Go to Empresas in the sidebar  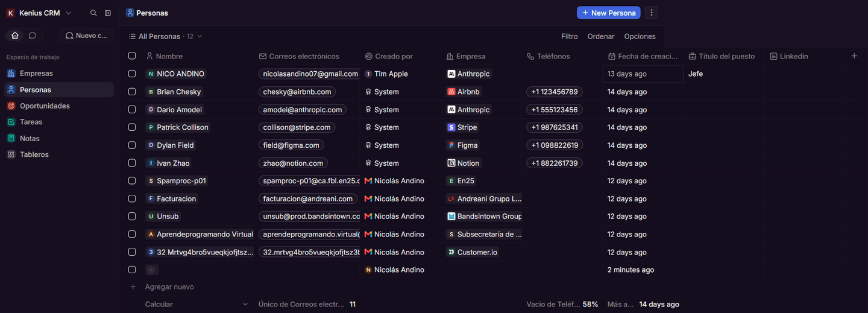pyautogui.click(x=58, y=74)
